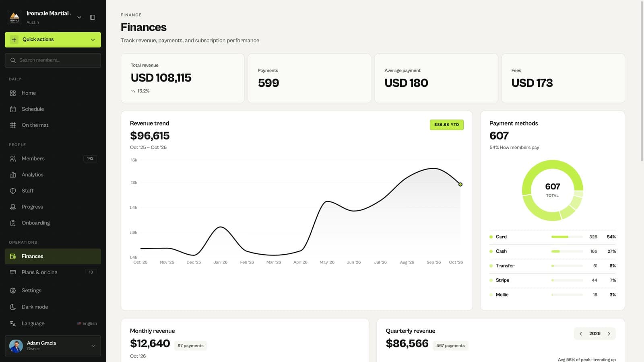Click the Progress award icon
Screen dimensions: 644x362
13,207
